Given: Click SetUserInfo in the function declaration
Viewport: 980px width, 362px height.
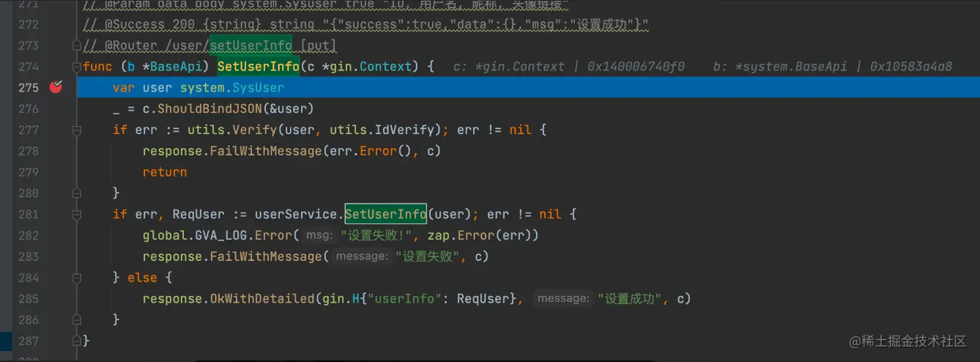Looking at the screenshot, I should click(x=259, y=67).
